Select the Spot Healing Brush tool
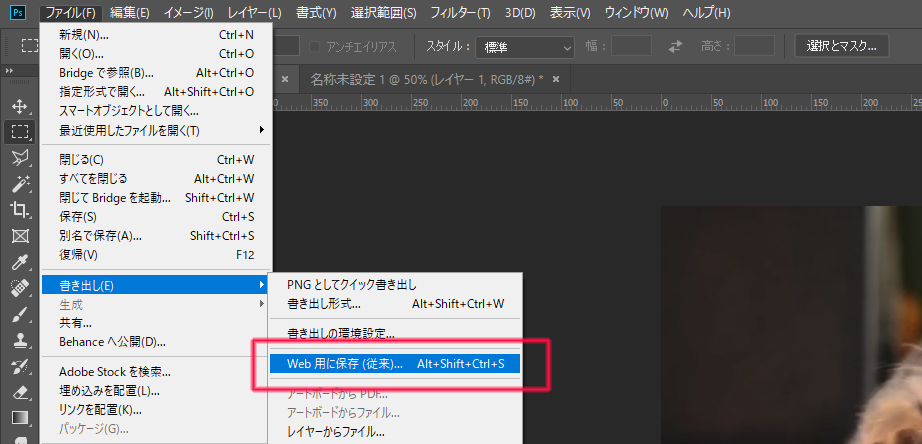922x444 pixels. pos(20,288)
